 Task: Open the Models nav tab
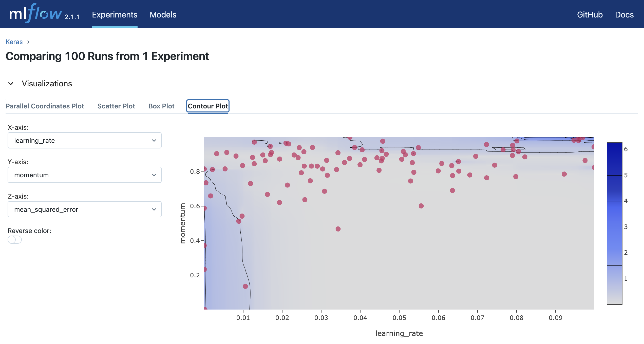click(163, 15)
